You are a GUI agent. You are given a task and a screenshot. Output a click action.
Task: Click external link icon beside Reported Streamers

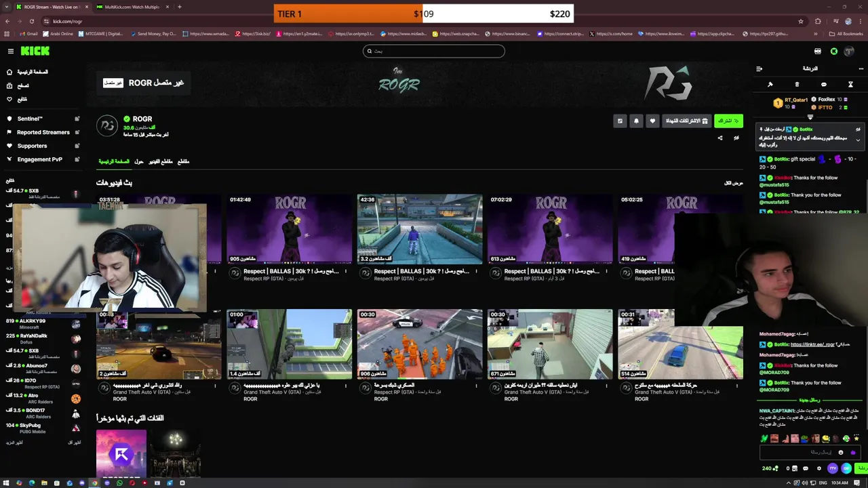tap(77, 132)
